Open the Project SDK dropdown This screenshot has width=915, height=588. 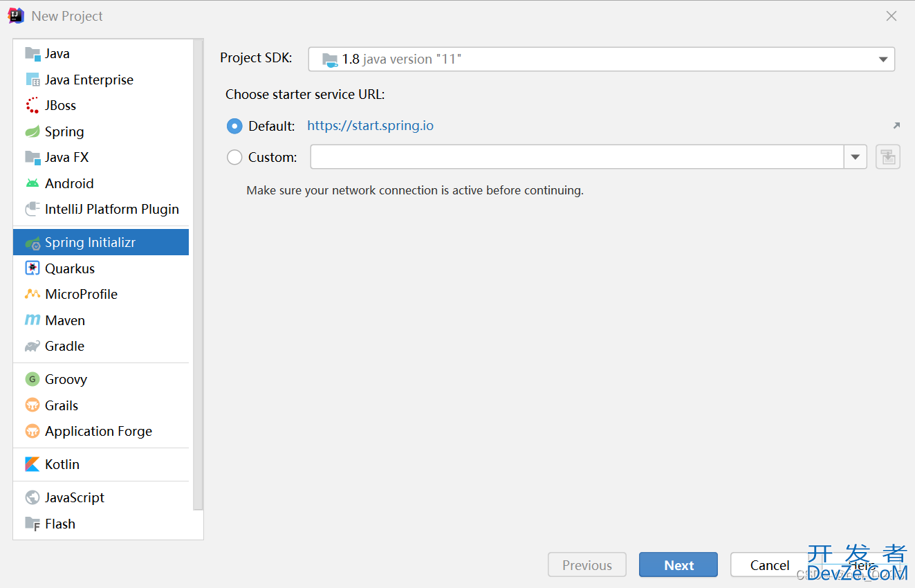601,59
